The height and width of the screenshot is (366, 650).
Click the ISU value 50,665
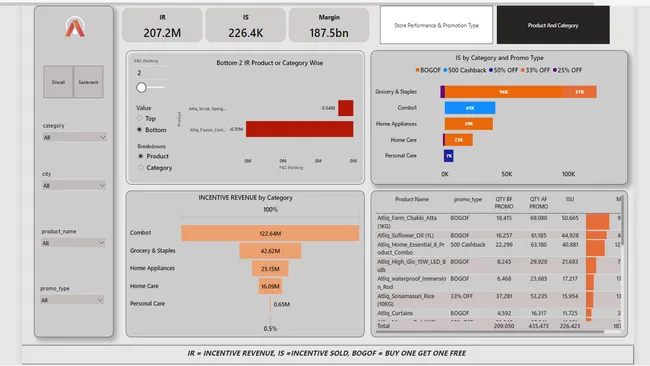(x=570, y=218)
